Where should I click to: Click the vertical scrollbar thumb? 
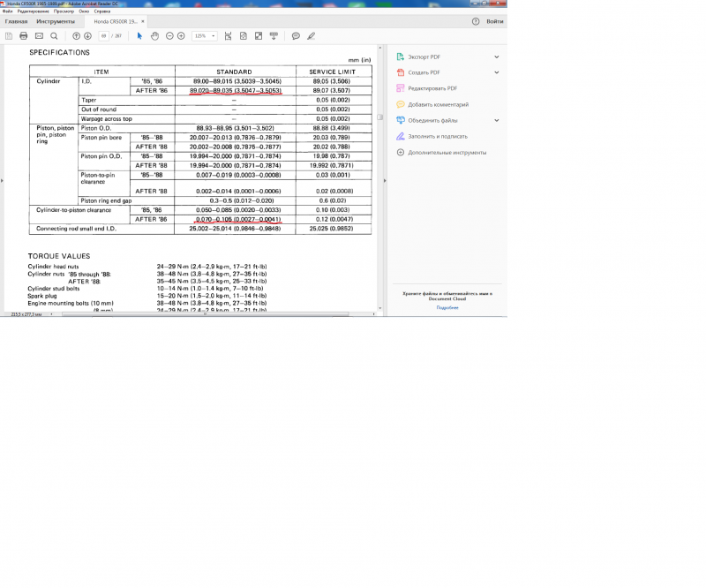coord(380,117)
